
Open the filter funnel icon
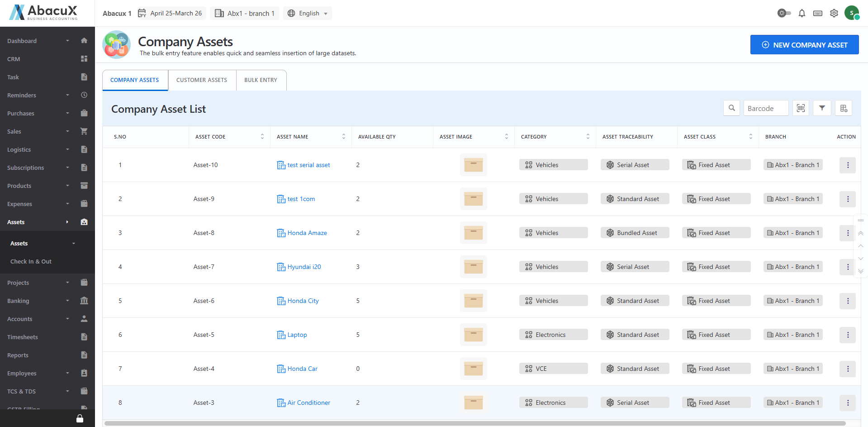tap(822, 108)
